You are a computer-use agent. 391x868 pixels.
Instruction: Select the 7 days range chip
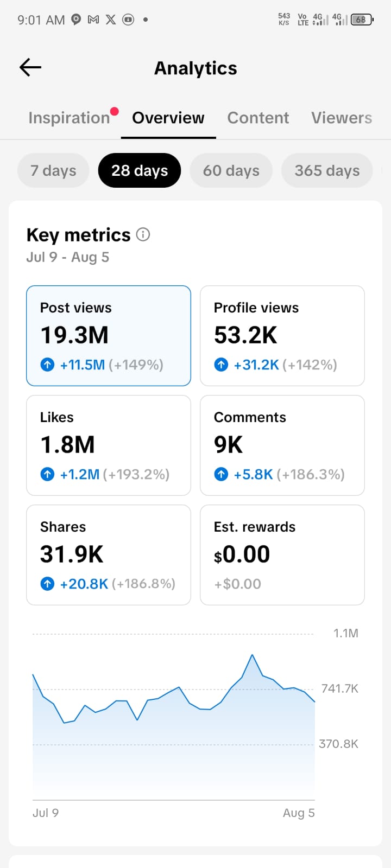click(x=53, y=170)
